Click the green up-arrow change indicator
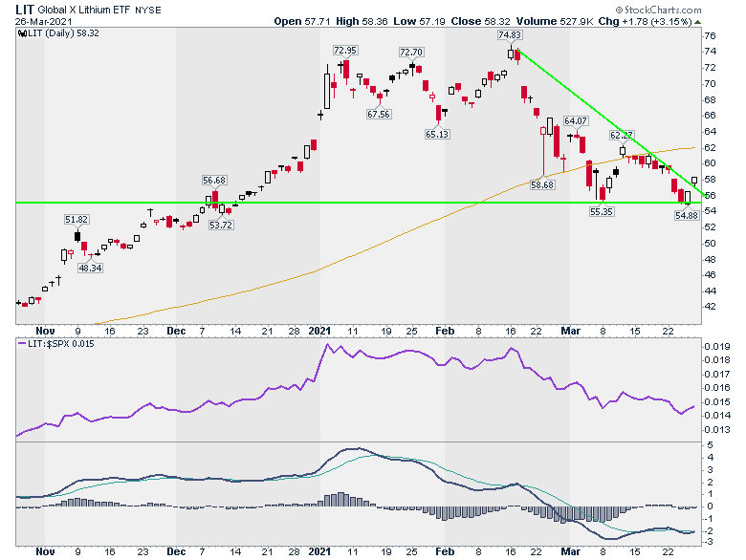This screenshot has width=746, height=560. pyautogui.click(x=697, y=22)
